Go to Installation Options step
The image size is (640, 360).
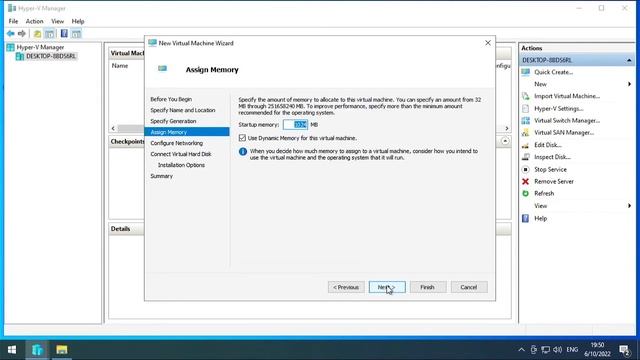[x=181, y=165]
